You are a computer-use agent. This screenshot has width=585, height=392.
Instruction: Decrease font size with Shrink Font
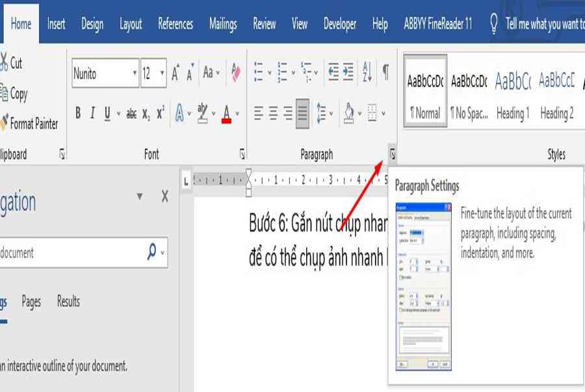pos(190,72)
